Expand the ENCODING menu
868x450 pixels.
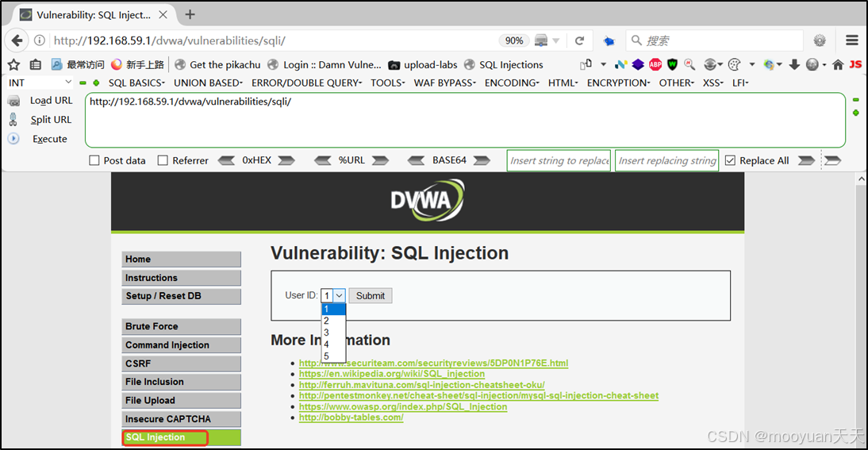(512, 83)
